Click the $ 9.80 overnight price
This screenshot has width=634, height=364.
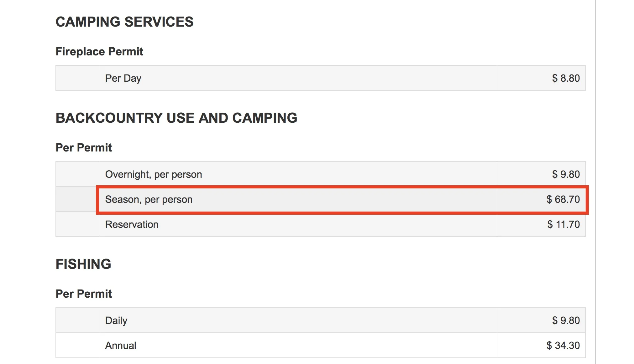(x=541, y=174)
